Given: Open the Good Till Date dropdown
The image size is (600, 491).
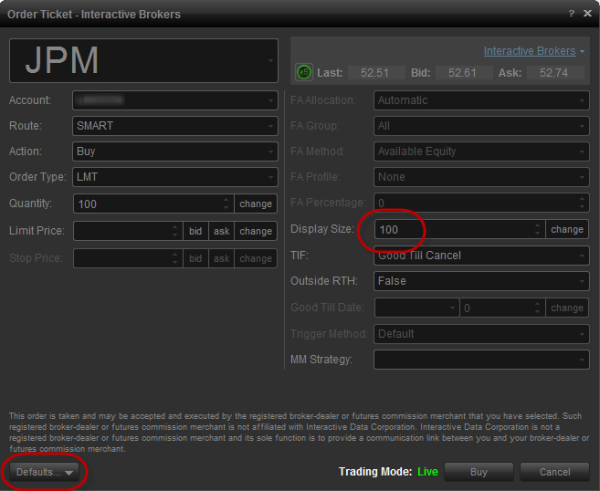Looking at the screenshot, I should (417, 308).
